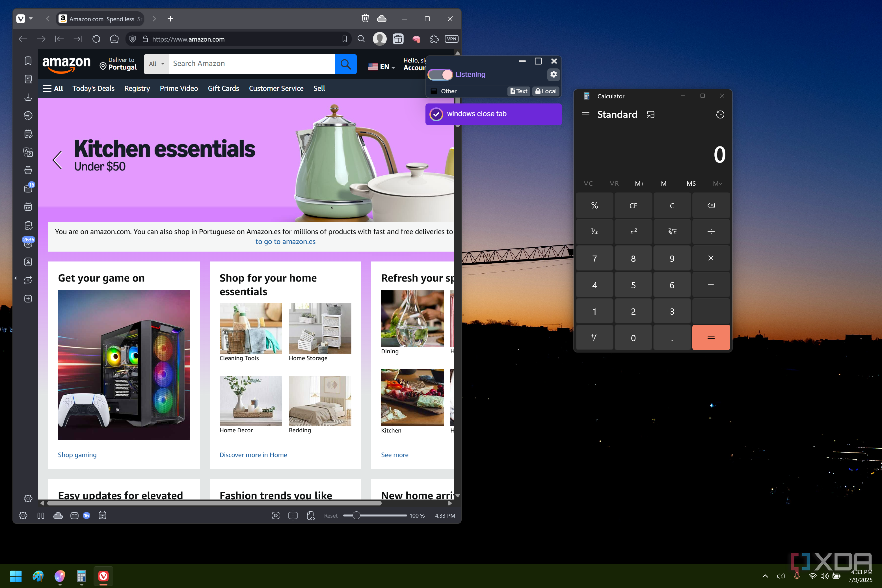Open Prime Video navigation item

coord(179,88)
